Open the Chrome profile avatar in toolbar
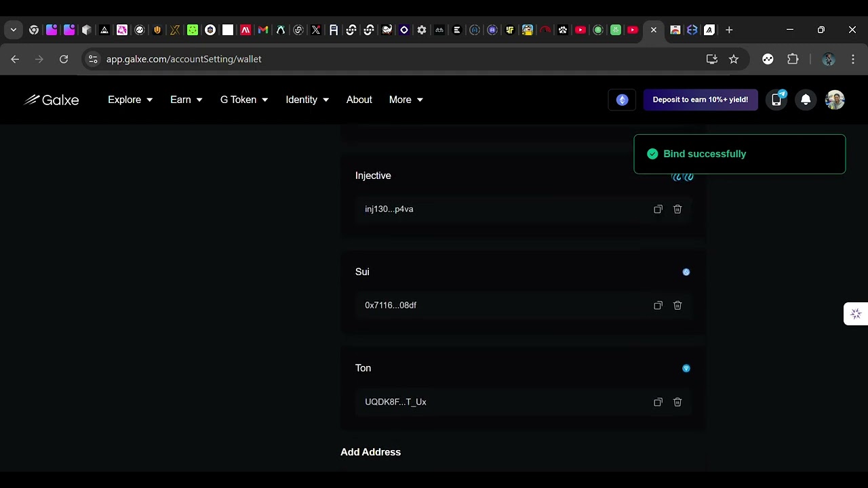 (828, 59)
